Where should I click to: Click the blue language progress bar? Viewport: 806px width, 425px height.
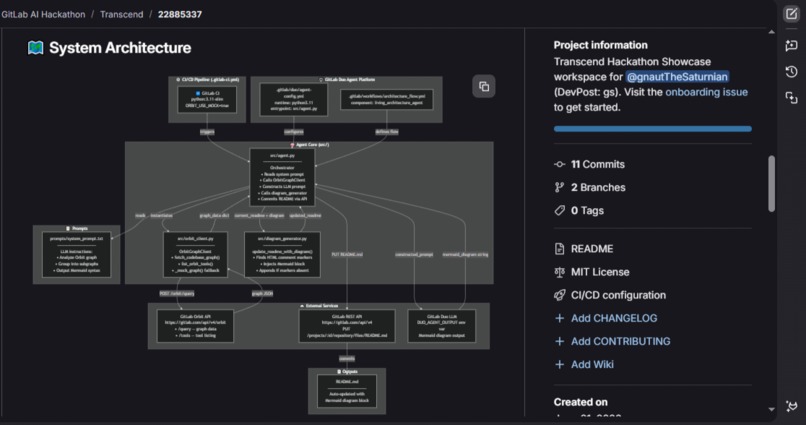[652, 129]
